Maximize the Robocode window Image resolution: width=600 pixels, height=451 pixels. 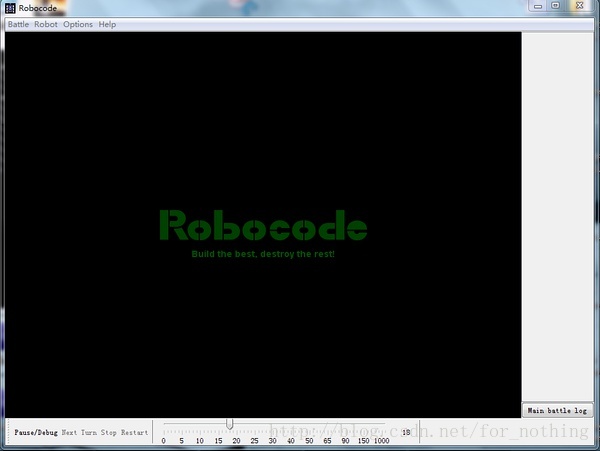[x=556, y=6]
